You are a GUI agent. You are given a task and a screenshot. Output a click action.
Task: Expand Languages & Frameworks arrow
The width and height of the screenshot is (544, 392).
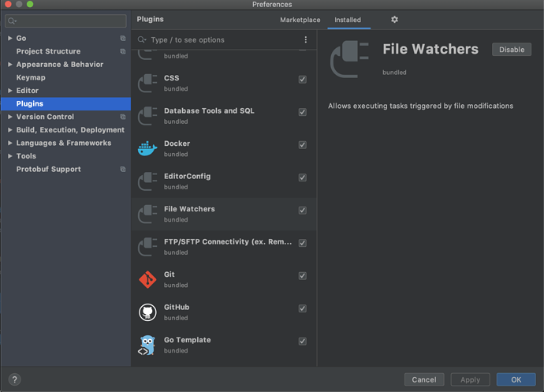(10, 143)
